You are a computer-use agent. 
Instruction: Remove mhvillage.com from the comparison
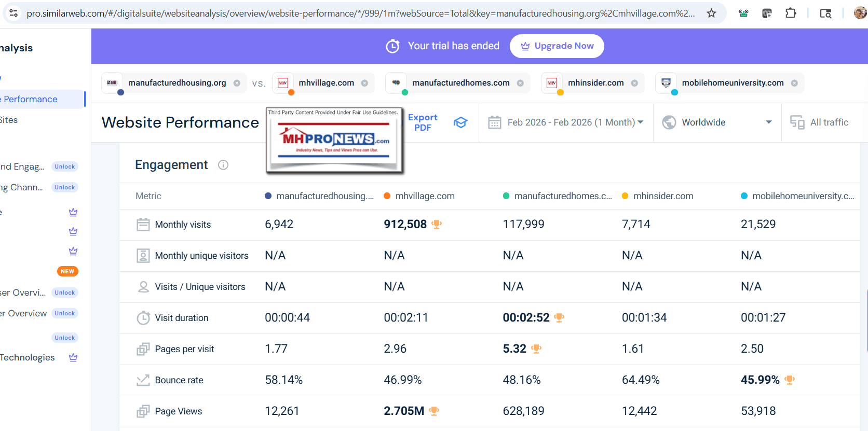click(364, 83)
